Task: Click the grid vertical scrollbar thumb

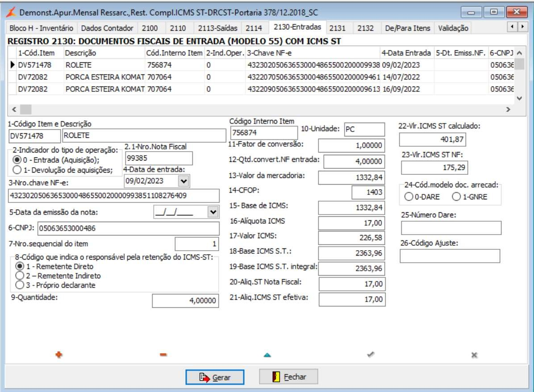Action: 519,64
